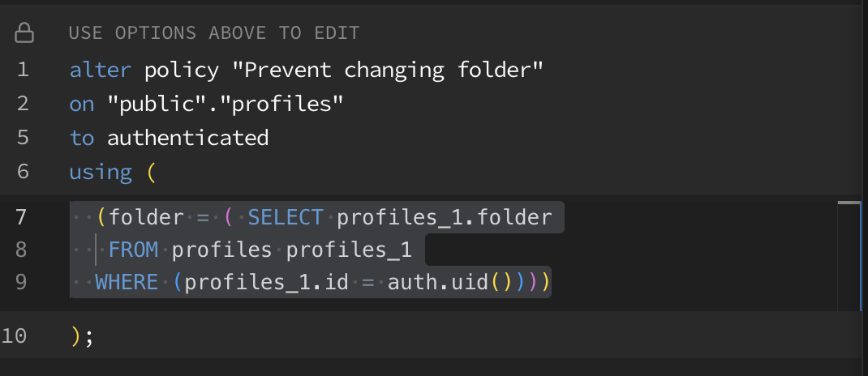The image size is (868, 376).
Task: Click line number 10 in the gutter
Action: pyautogui.click(x=15, y=335)
